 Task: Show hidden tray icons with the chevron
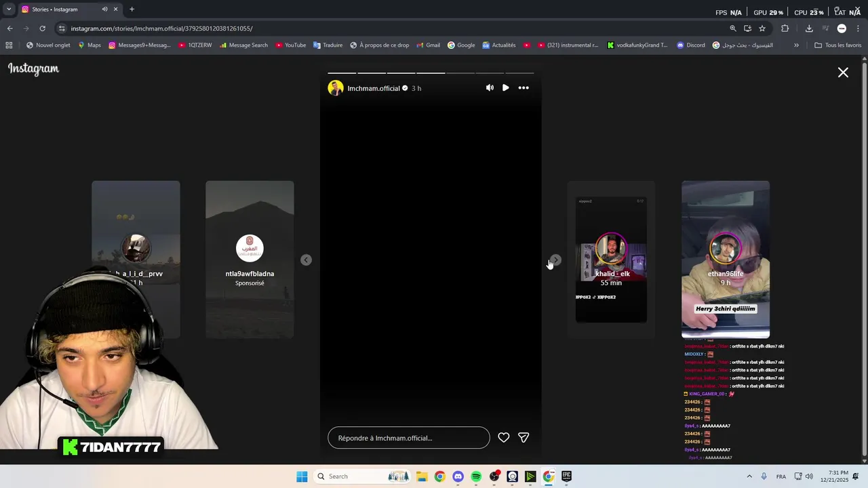point(749,476)
